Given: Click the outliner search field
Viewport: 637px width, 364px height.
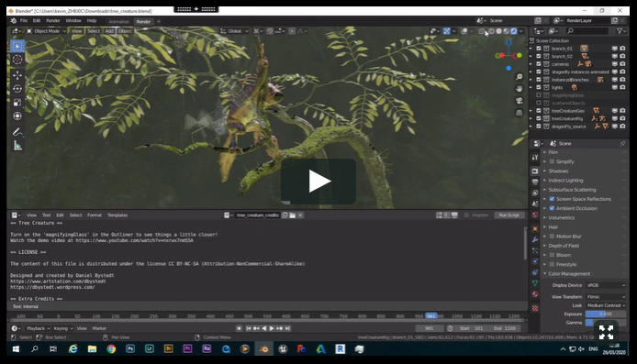Looking at the screenshot, I should (x=587, y=31).
